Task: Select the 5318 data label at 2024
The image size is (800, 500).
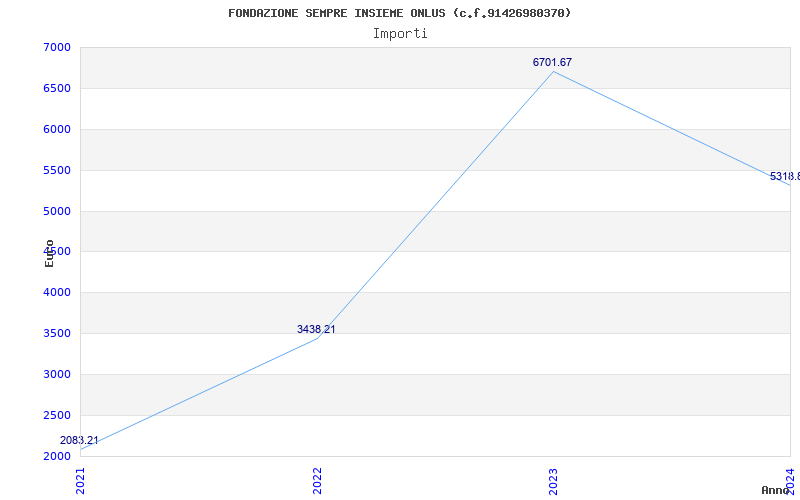Action: point(785,177)
